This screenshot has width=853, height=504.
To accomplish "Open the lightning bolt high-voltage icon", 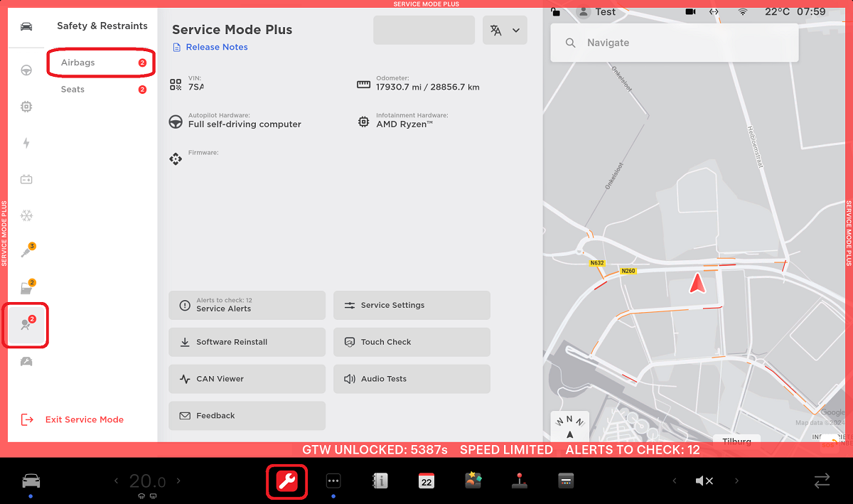I will 26,143.
